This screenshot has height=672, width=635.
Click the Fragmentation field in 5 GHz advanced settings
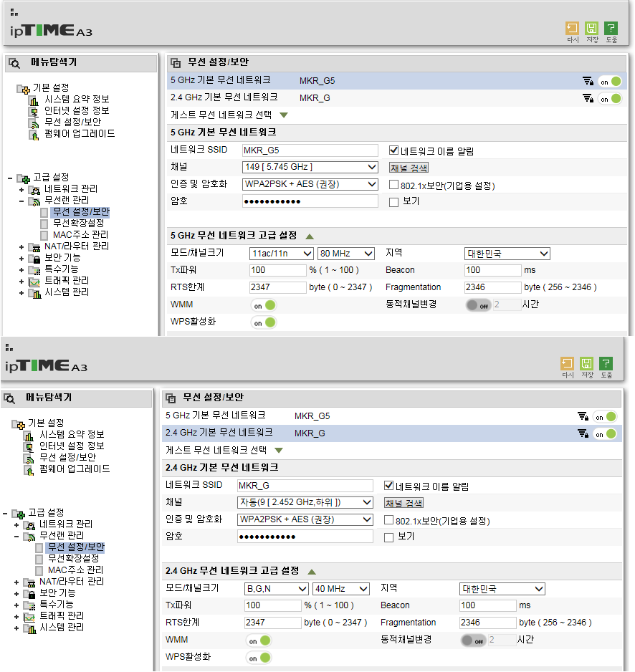(x=492, y=287)
